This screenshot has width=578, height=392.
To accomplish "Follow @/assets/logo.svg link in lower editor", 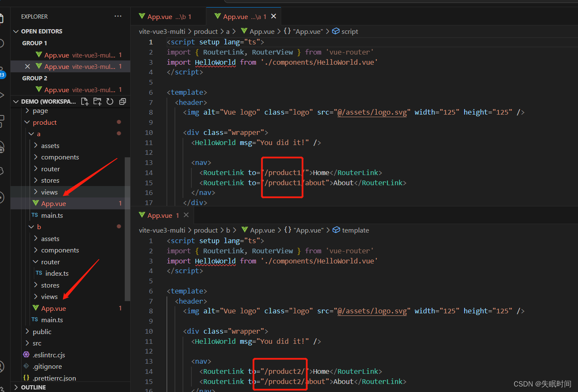I will 372,311.
